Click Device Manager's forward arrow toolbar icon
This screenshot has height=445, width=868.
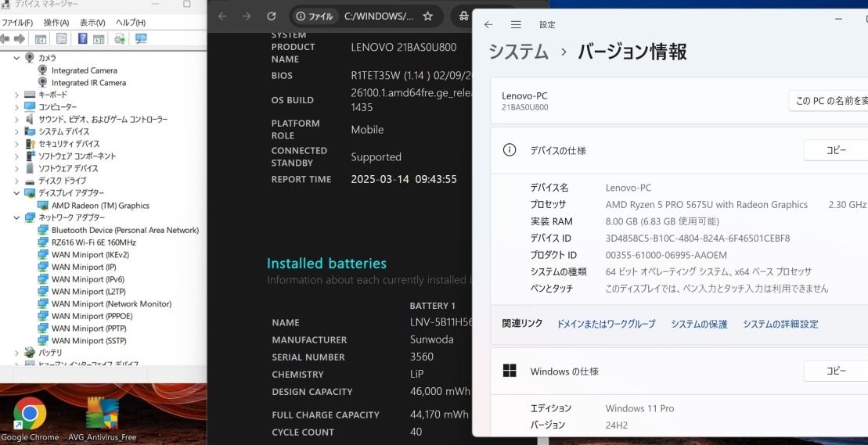pyautogui.click(x=19, y=38)
